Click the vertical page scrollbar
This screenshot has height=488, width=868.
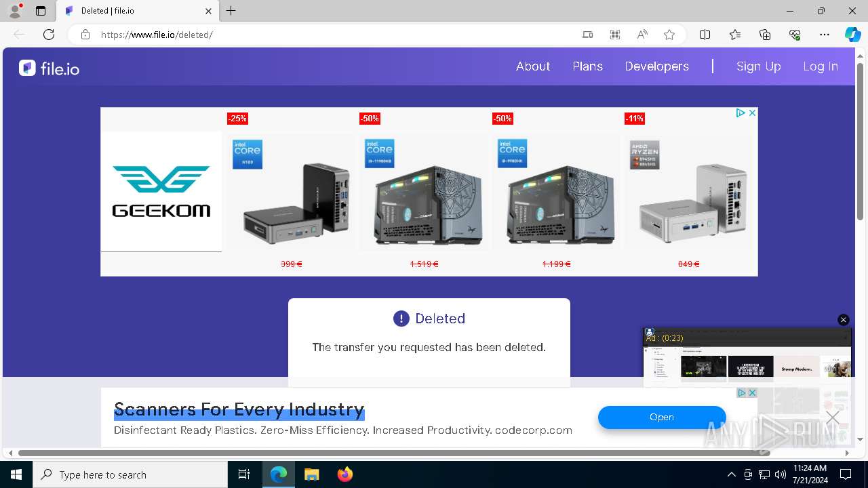[860, 142]
